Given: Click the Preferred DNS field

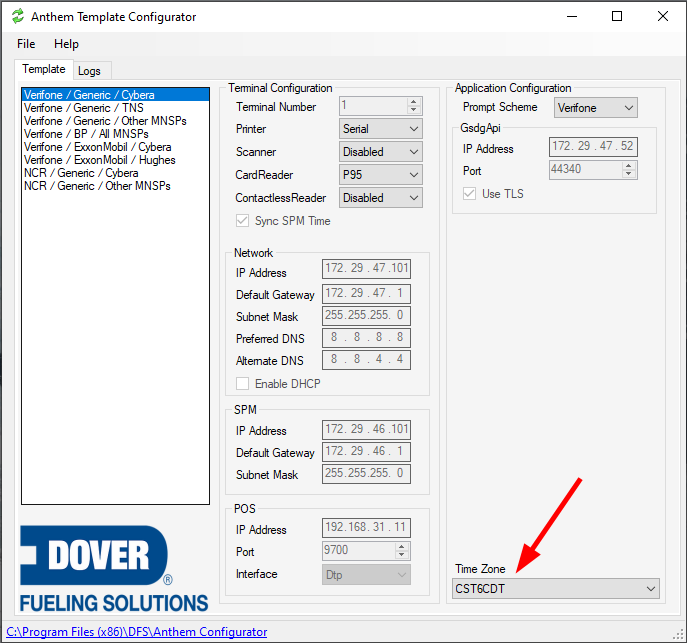Looking at the screenshot, I should (x=366, y=338).
